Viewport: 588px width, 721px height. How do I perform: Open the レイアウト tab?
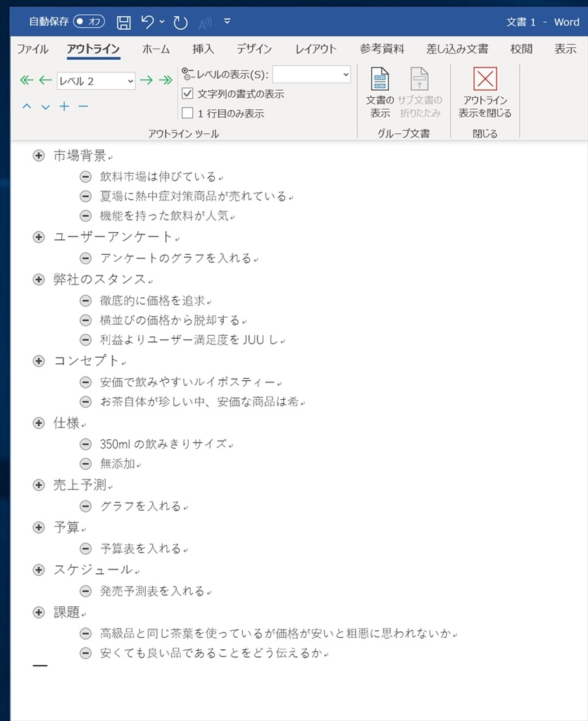(316, 49)
